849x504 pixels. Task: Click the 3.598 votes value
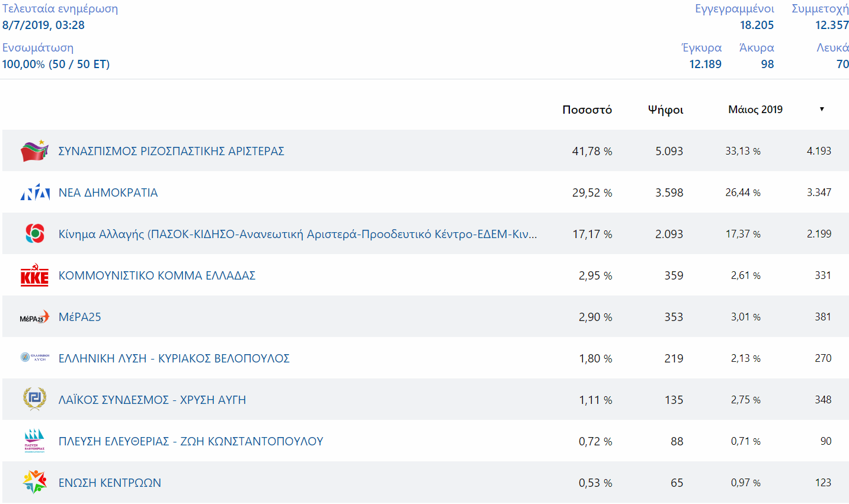coord(669,192)
